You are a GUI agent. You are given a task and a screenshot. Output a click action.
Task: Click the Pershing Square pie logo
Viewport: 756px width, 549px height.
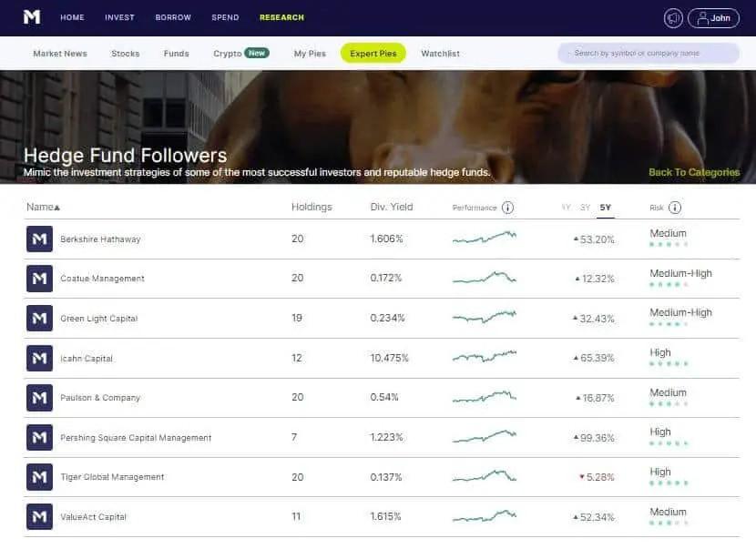click(39, 437)
